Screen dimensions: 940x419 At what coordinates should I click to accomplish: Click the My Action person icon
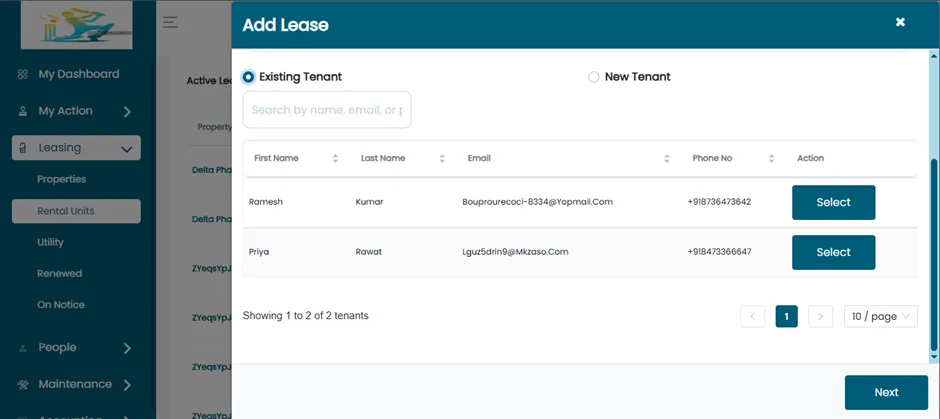click(x=23, y=111)
